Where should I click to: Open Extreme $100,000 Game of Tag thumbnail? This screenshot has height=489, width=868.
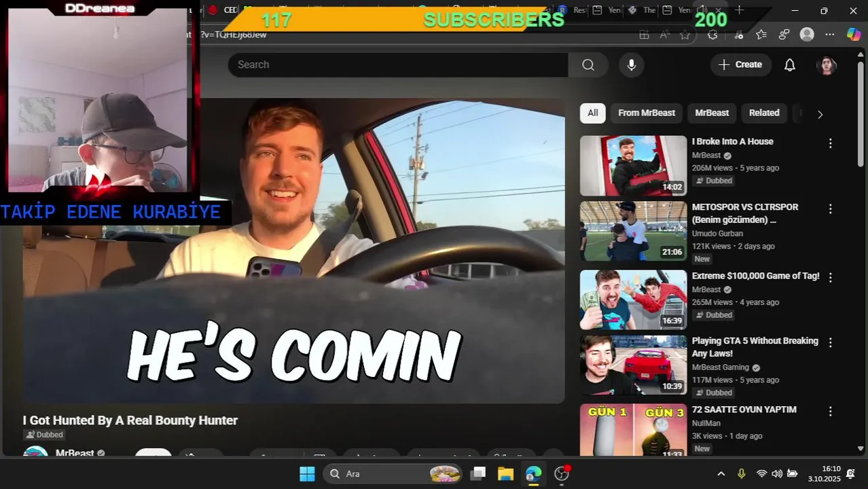click(x=634, y=300)
